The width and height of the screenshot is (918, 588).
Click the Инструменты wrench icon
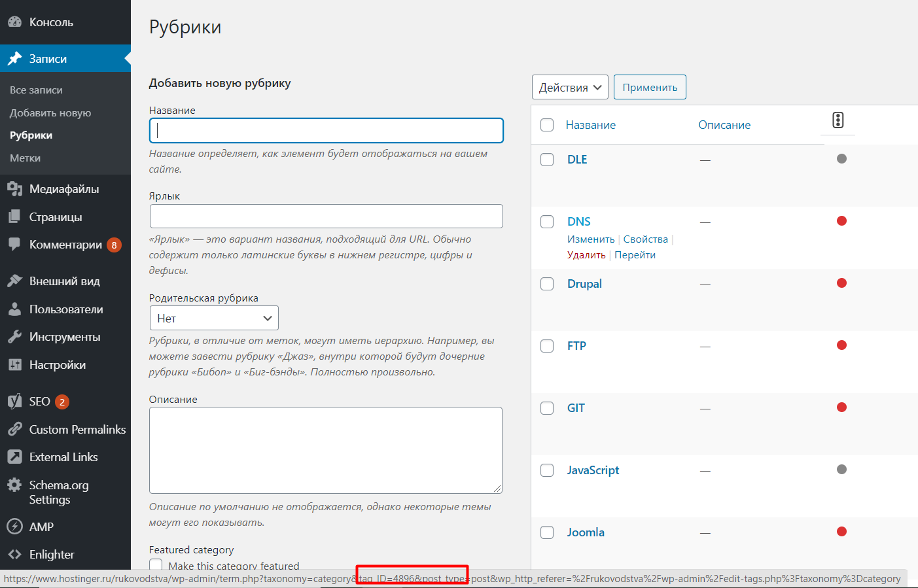(14, 336)
